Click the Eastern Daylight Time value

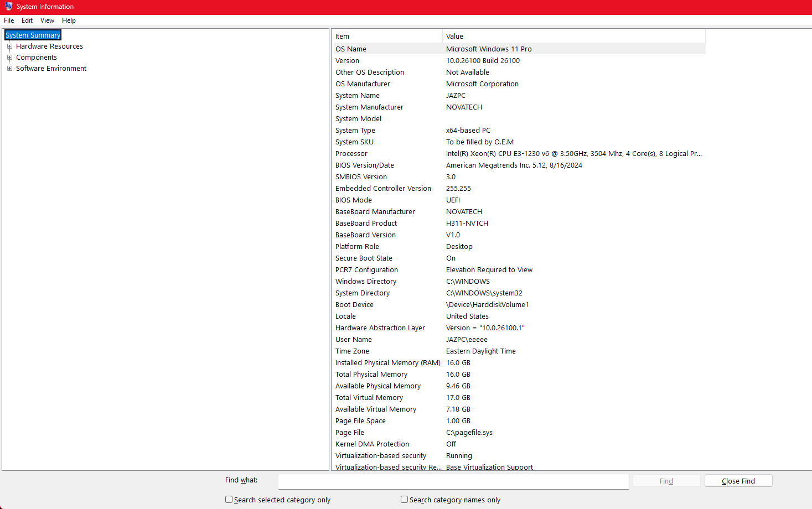pyautogui.click(x=481, y=351)
